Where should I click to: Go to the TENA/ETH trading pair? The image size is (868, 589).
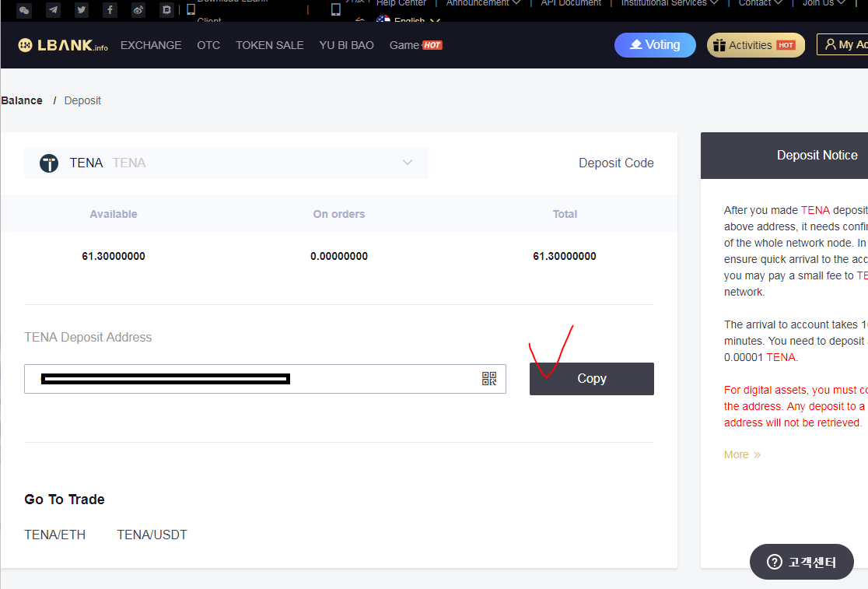tap(54, 535)
